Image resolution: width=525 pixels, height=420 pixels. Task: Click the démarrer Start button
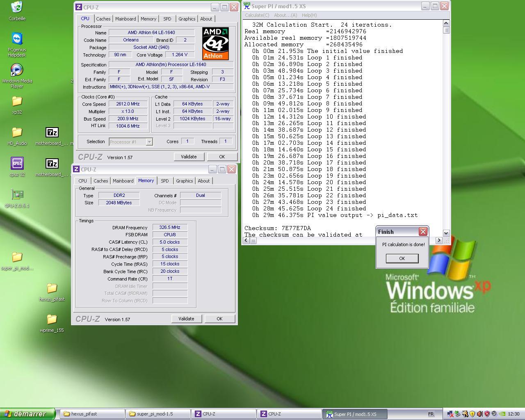pos(27,414)
